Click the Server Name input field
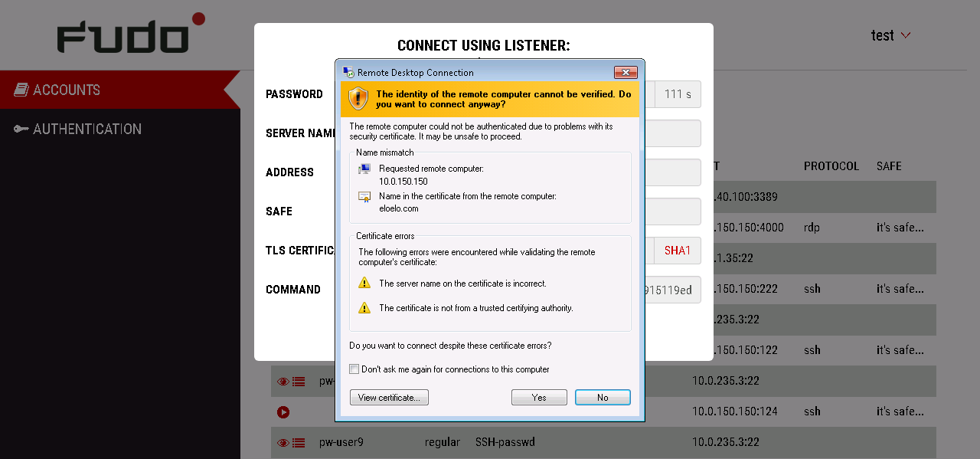Screen dimensions: 980x459 pyautogui.click(x=672, y=133)
